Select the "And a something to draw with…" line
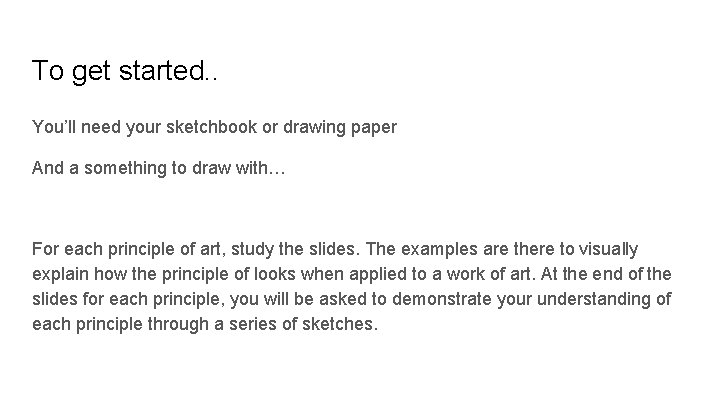 [159, 170]
